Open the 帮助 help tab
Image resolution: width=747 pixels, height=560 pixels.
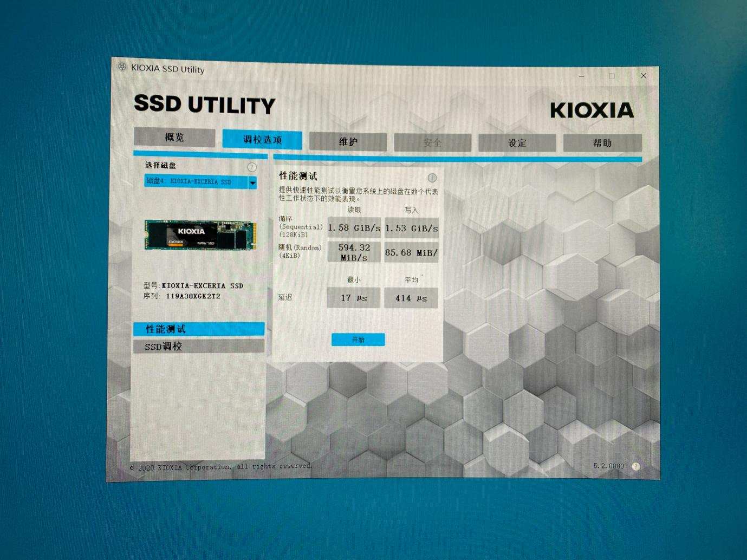coord(602,143)
